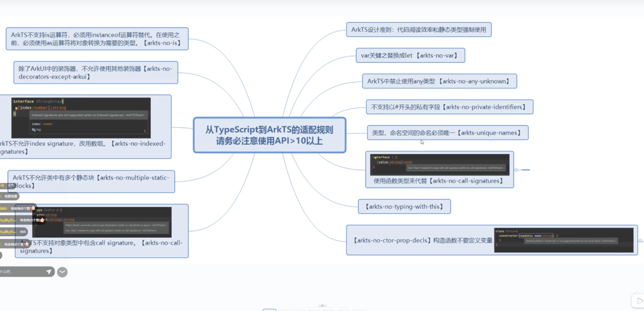Collapse arkts-no-call-signatures node branch circle
The width and height of the screenshot is (644, 311).
[516, 170]
